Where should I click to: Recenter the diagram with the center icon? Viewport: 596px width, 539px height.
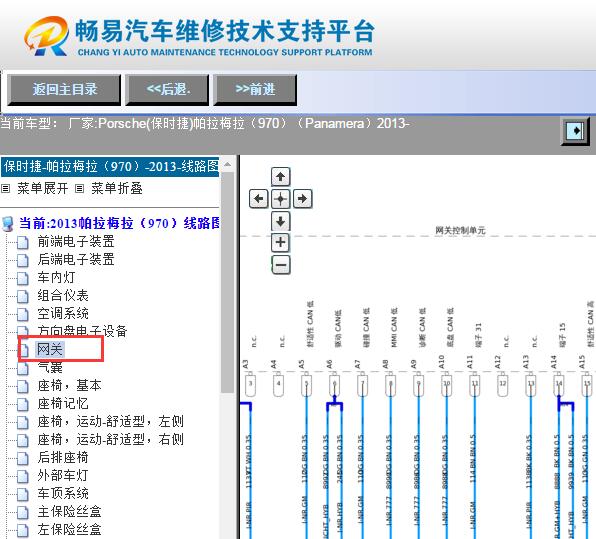pos(281,198)
